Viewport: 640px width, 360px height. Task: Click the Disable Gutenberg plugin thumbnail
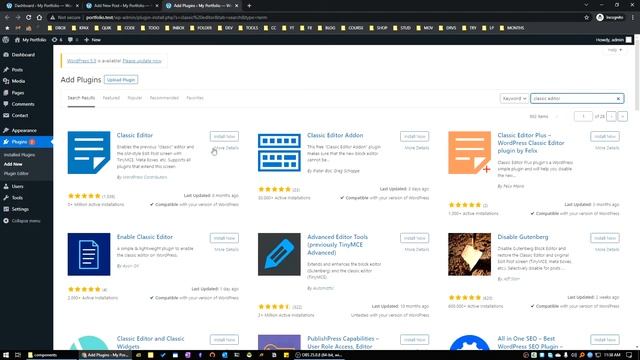point(469,254)
